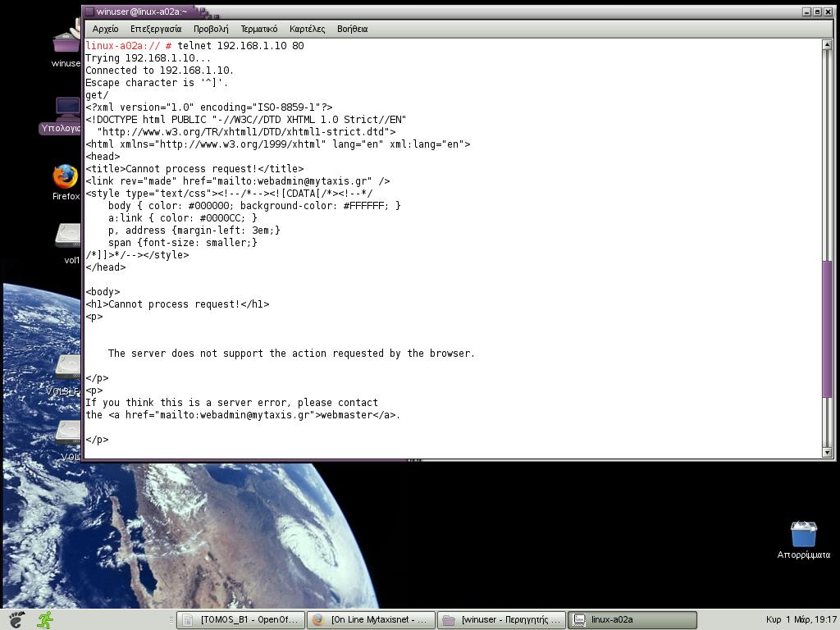
Task: Click the webmaster anchor href line
Action: point(243,415)
